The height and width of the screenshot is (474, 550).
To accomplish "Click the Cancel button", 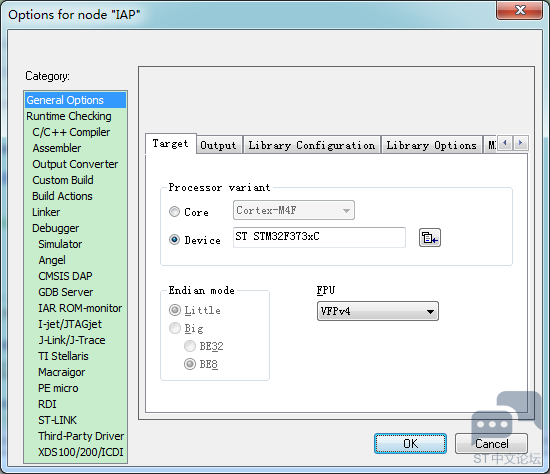I will point(491,443).
